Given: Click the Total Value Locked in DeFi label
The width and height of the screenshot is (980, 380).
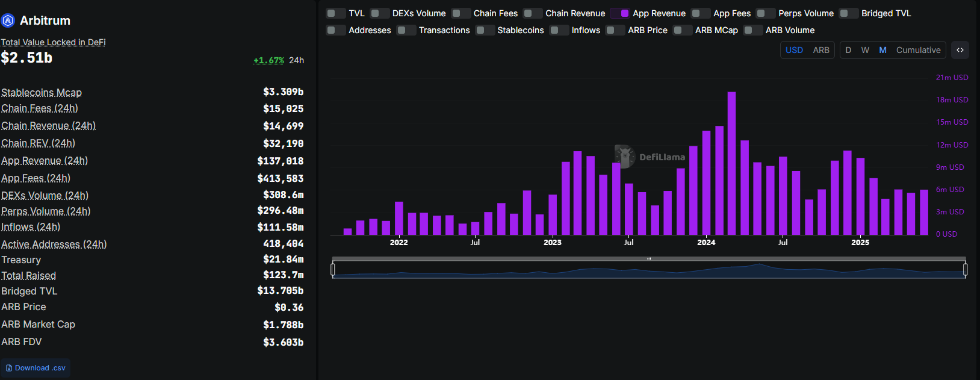Looking at the screenshot, I should [53, 42].
